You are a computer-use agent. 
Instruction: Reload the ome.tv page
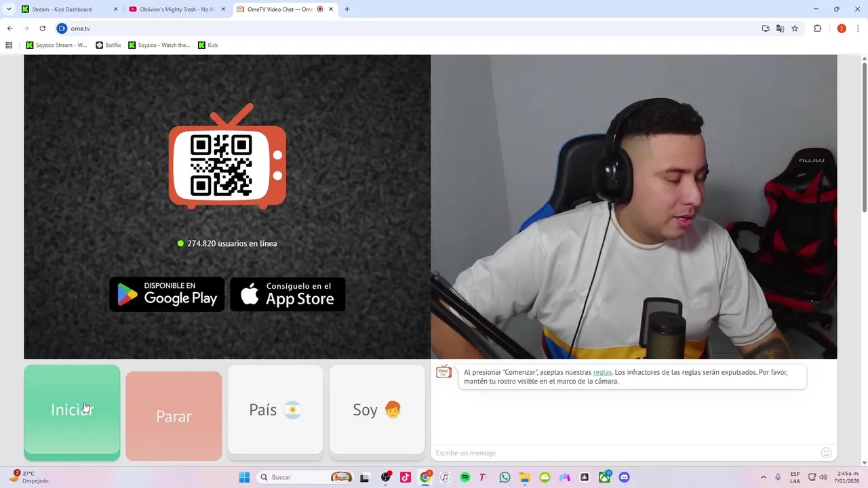click(x=42, y=28)
